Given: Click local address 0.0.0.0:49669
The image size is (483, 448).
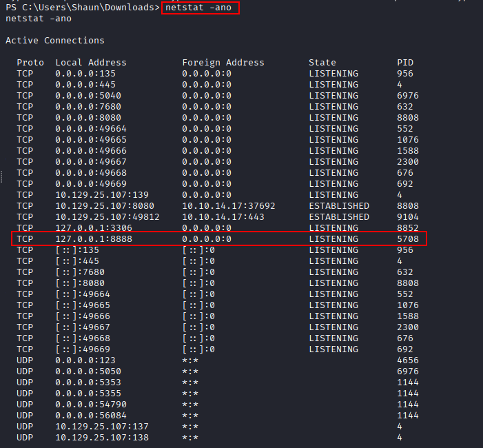Looking at the screenshot, I should coord(91,184).
